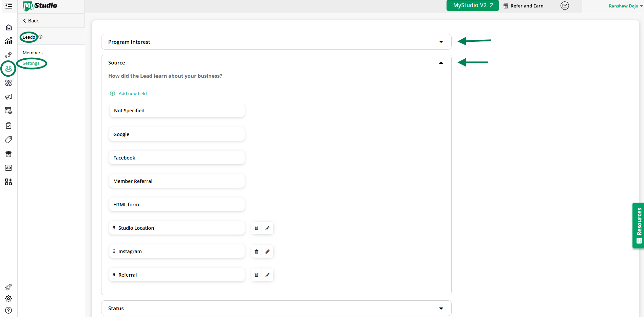Open the Ranshaw Dojo account dropdown

tap(624, 6)
